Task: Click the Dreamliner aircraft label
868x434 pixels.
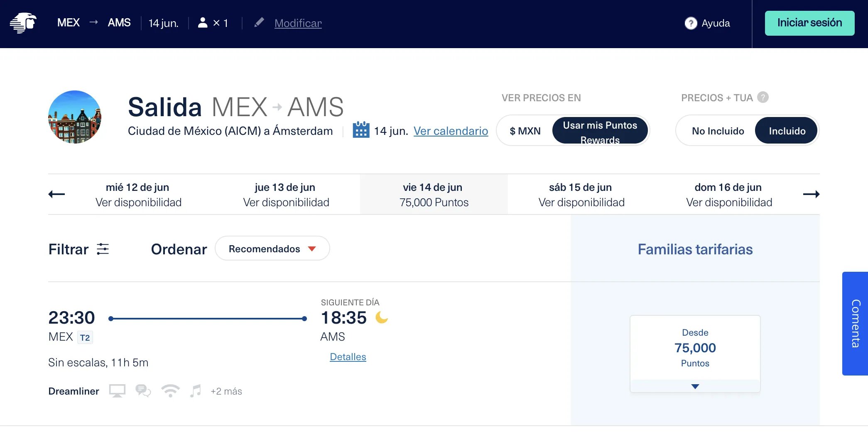Action: tap(74, 391)
